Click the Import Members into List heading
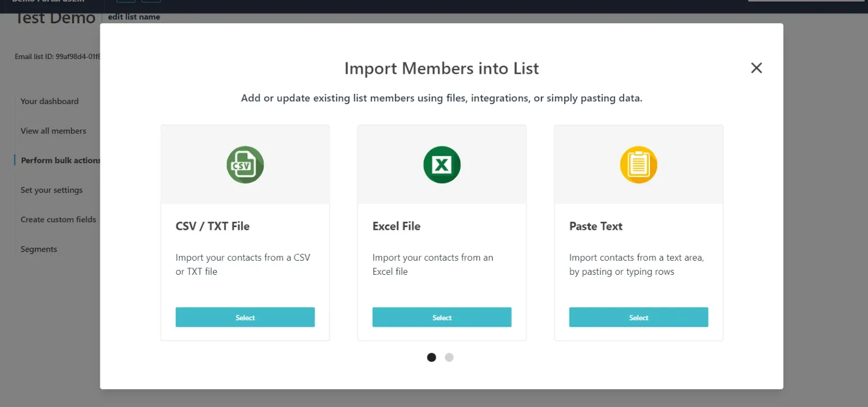Screen dimensions: 868x407 coord(442,68)
